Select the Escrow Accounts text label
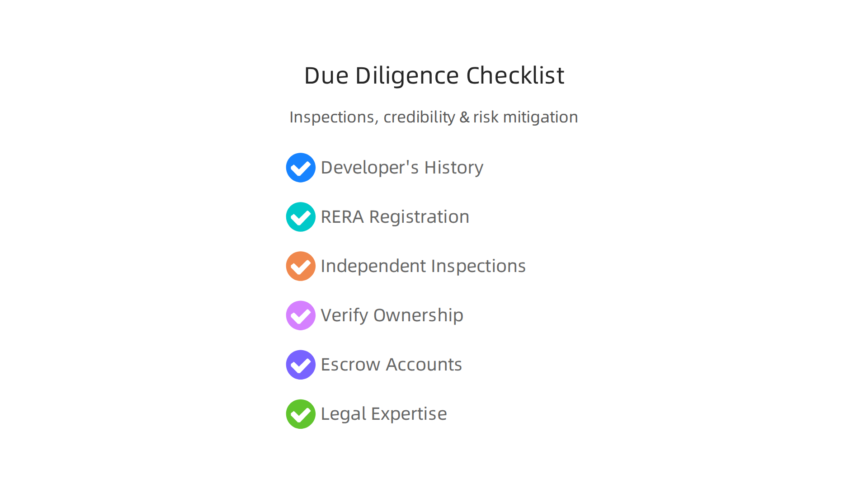This screenshot has height=488, width=868. pos(392,365)
